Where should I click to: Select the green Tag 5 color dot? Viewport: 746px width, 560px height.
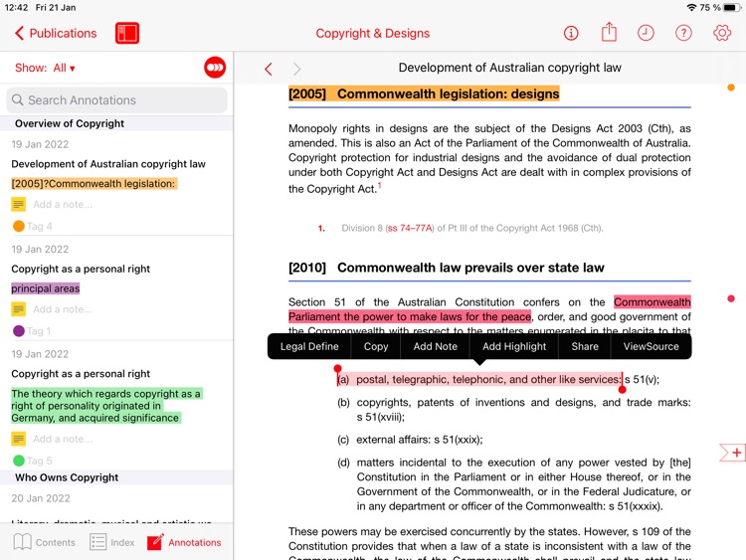[19, 461]
